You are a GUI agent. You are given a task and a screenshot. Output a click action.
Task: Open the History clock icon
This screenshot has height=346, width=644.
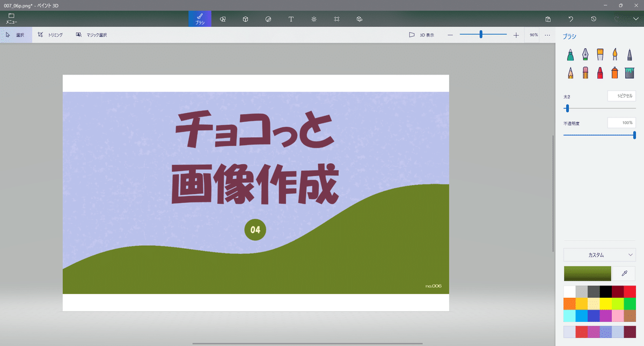tap(594, 19)
